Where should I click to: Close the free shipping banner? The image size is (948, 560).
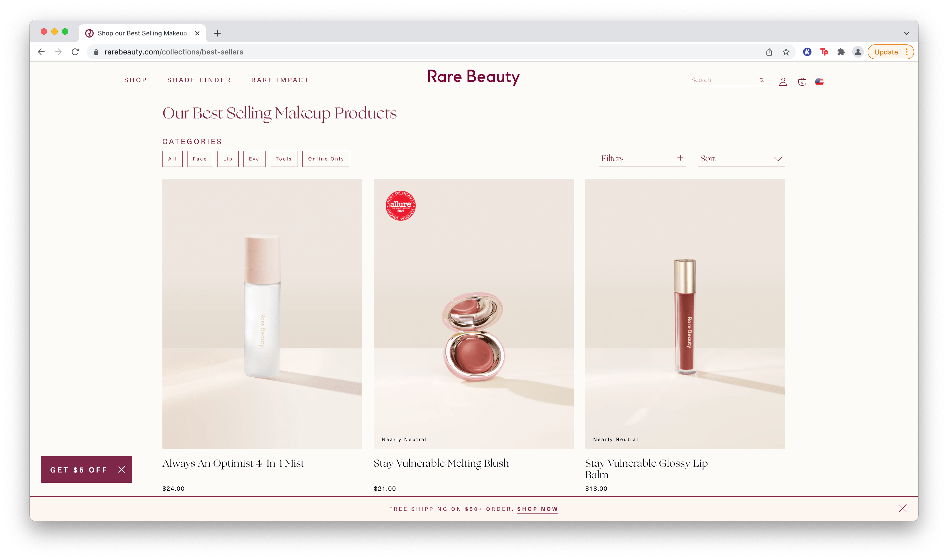[902, 508]
